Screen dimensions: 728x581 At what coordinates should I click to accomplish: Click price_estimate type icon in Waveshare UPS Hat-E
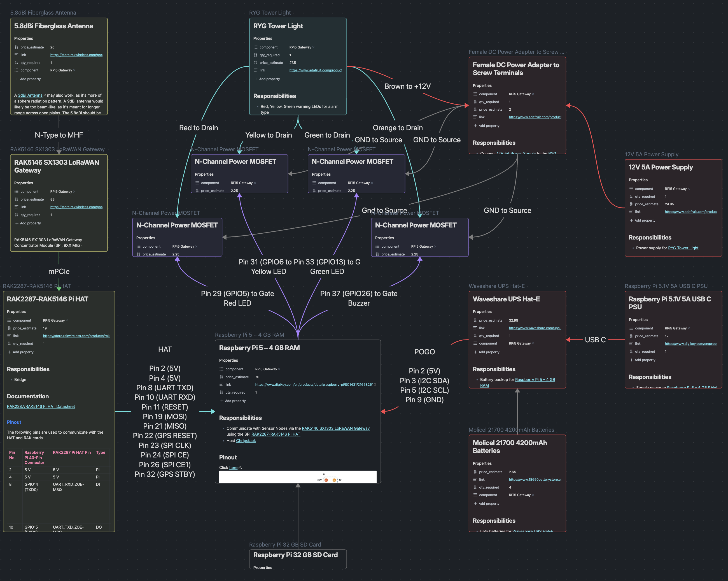(x=475, y=320)
